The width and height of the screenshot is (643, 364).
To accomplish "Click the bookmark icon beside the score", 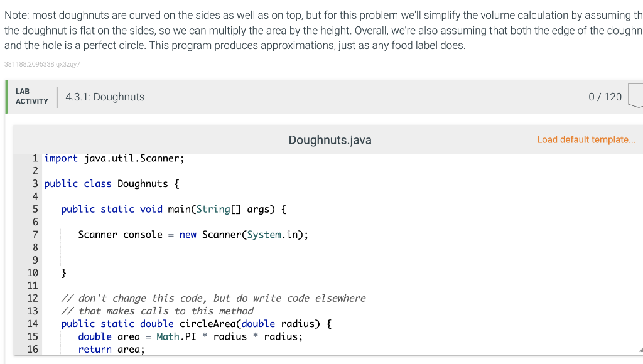I will [637, 96].
